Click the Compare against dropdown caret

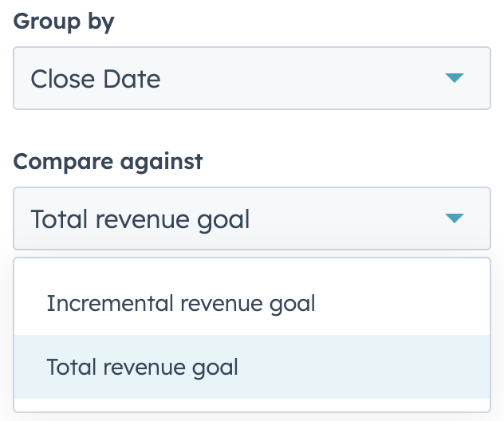click(454, 218)
